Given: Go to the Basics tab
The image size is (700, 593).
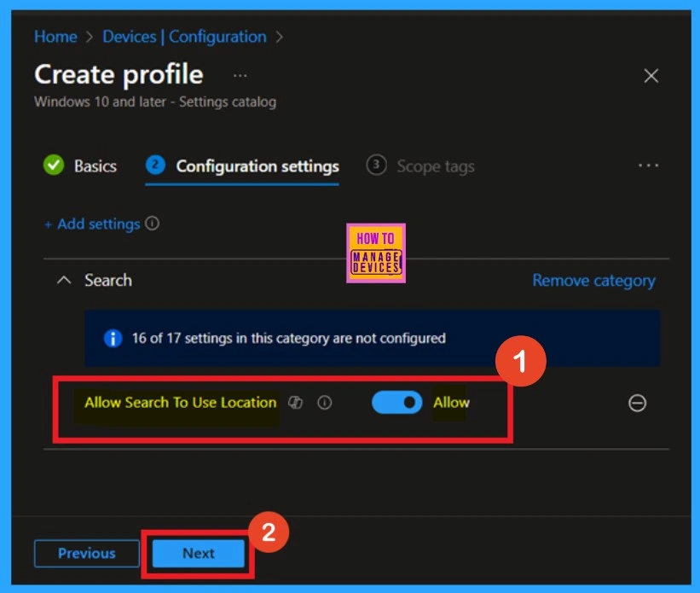Looking at the screenshot, I should (80, 166).
